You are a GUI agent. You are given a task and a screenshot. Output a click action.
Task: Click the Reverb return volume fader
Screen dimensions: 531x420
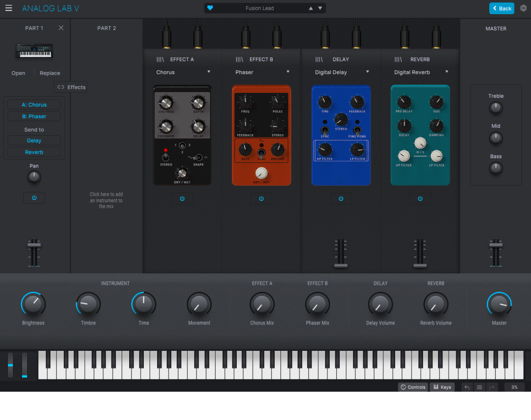tap(420, 265)
